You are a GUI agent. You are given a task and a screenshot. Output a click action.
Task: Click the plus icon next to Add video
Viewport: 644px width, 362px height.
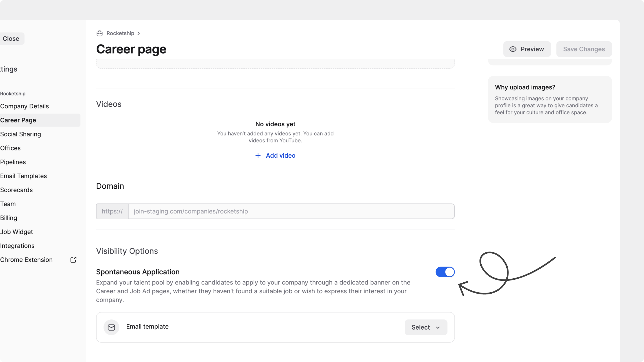258,156
